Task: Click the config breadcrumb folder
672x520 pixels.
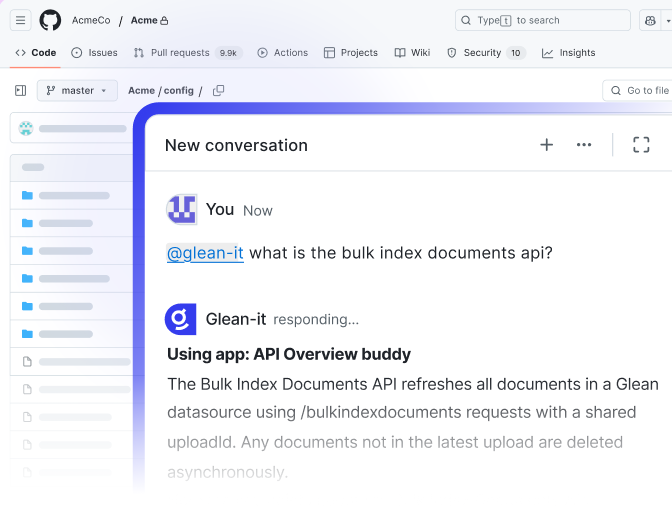Action: pos(179,90)
